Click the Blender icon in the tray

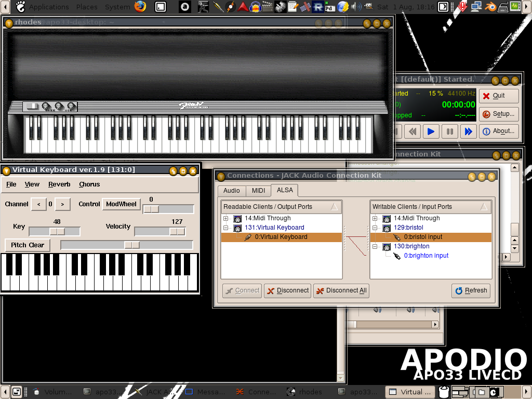click(490, 7)
